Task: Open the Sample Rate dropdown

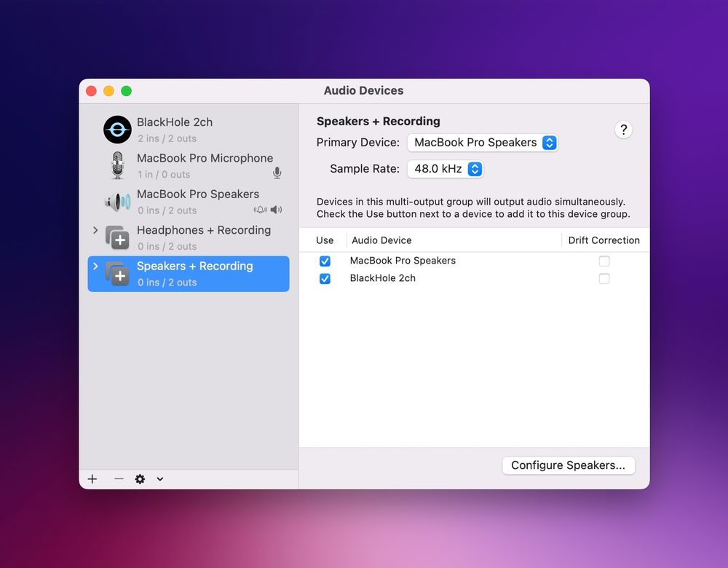Action: pyautogui.click(x=446, y=169)
